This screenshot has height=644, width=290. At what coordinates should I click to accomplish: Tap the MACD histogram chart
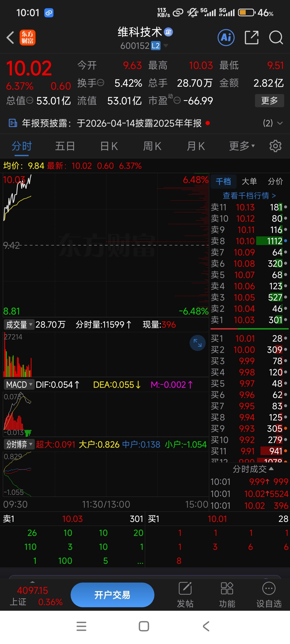(106, 414)
